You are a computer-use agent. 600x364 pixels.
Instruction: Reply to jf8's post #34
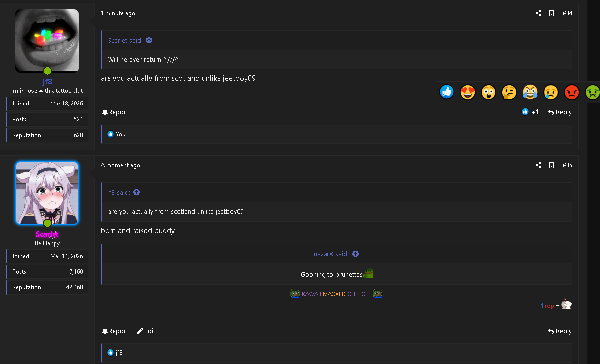pyautogui.click(x=560, y=112)
